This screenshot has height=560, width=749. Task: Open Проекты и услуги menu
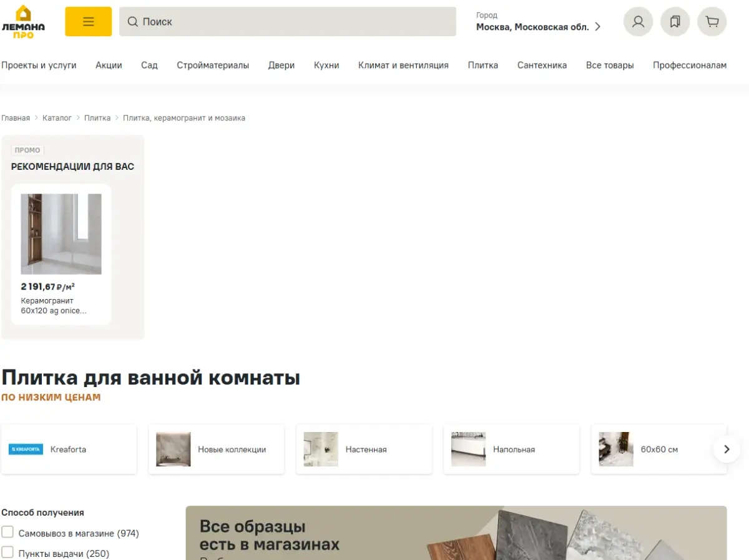point(39,65)
